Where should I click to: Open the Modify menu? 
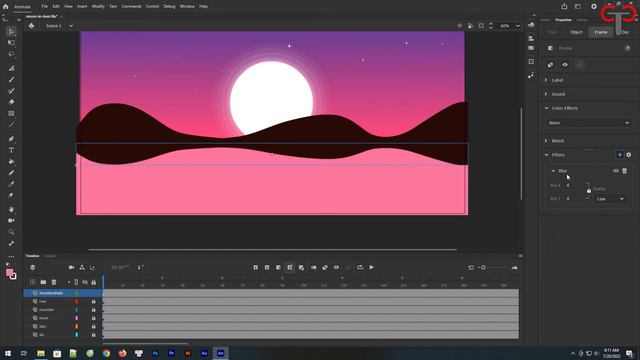tap(98, 6)
